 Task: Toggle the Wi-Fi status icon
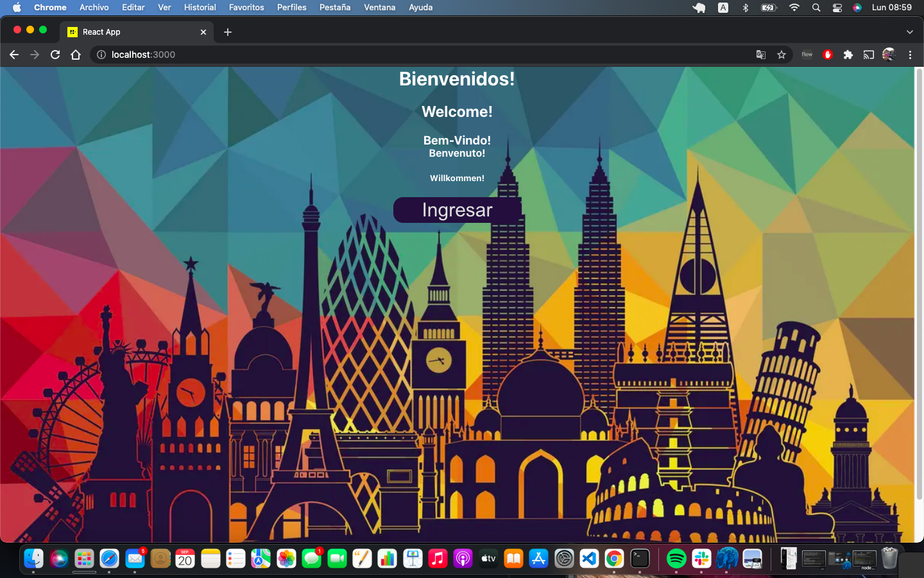[x=794, y=7]
